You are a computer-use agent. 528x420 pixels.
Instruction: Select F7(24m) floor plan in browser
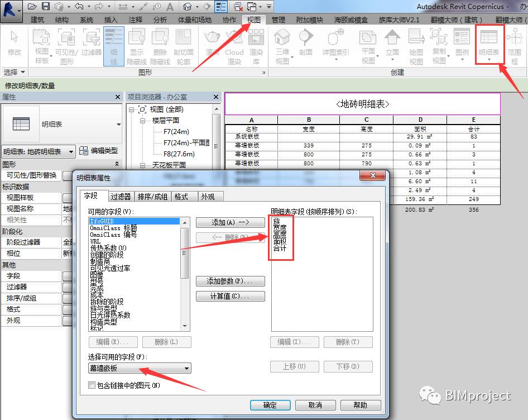tap(176, 132)
